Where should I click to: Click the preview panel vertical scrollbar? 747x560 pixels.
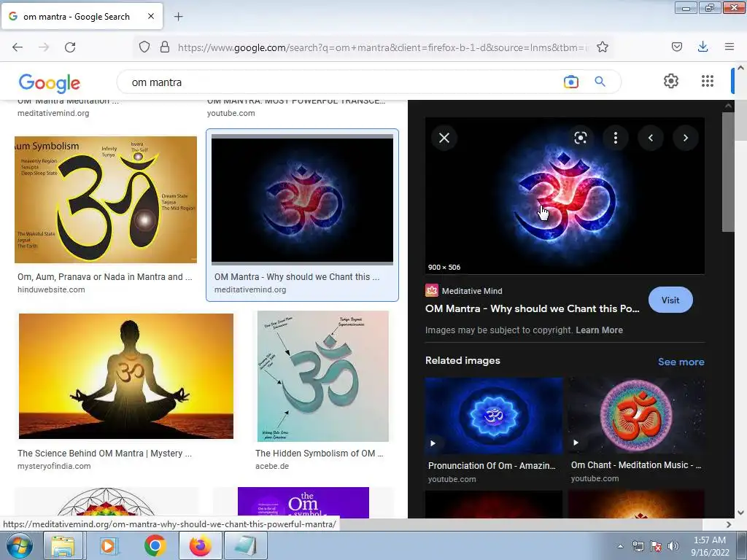coord(728,172)
